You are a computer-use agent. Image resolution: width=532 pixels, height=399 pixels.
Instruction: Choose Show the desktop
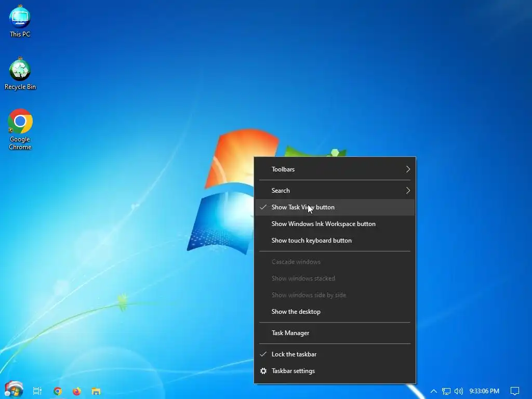tap(335, 312)
